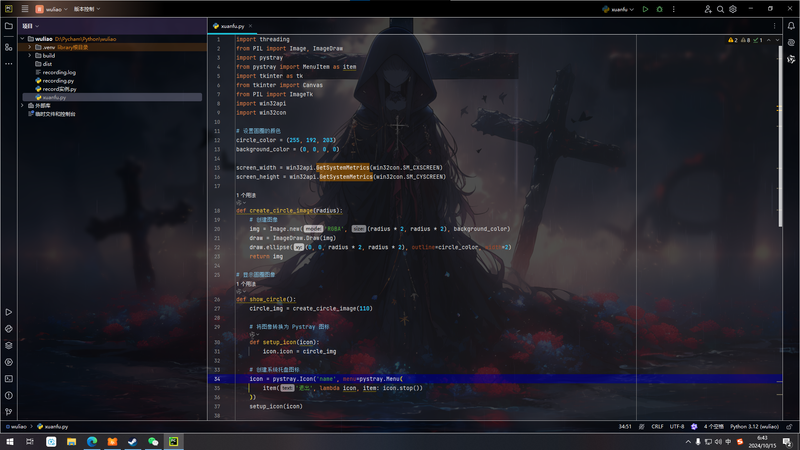800x450 pixels.
Task: Open the 项目 view selector dropdown
Action: (x=31, y=26)
